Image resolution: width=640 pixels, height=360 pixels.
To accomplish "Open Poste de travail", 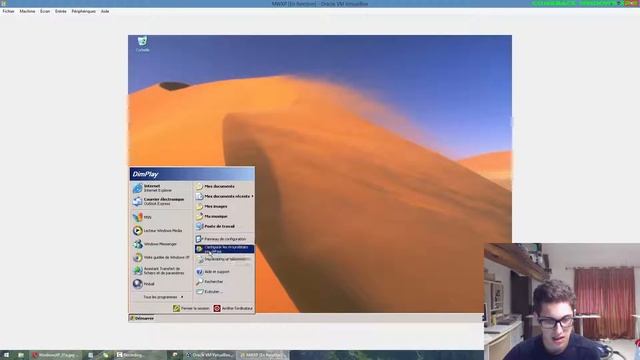I will click(224, 226).
